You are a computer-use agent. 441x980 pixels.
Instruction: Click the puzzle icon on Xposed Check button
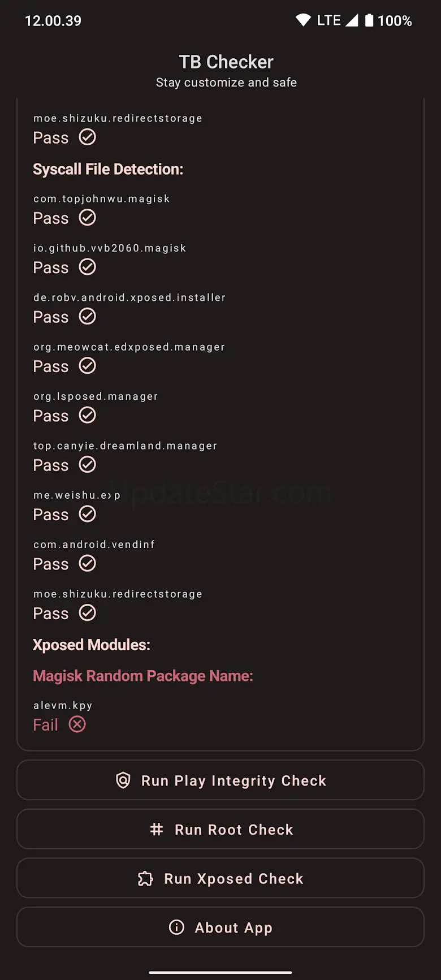pos(146,879)
